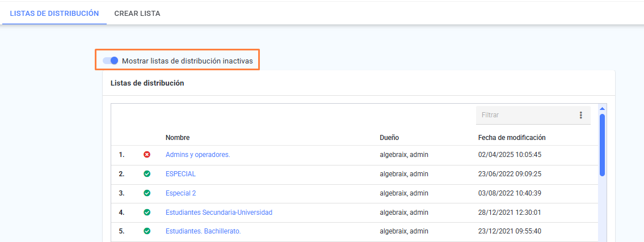The width and height of the screenshot is (644, 242).
Task: Open Admins y operadores. list link
Action: click(x=197, y=155)
